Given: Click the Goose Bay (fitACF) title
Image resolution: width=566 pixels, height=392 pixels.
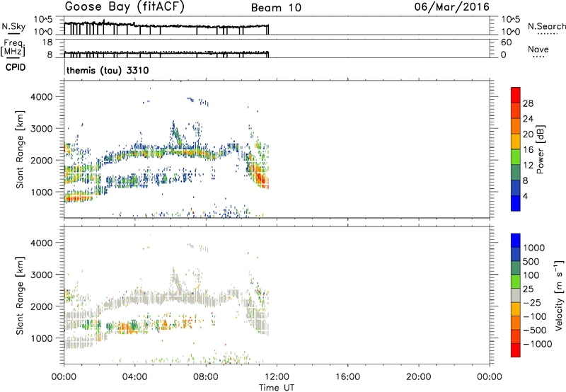Looking at the screenshot, I should point(125,7).
